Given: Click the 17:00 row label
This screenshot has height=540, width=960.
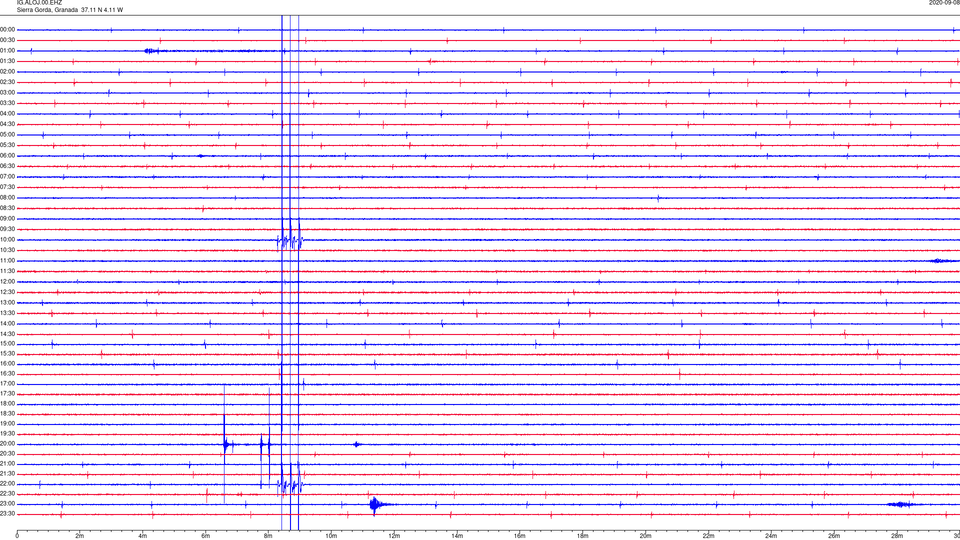Looking at the screenshot, I should pos(8,384).
